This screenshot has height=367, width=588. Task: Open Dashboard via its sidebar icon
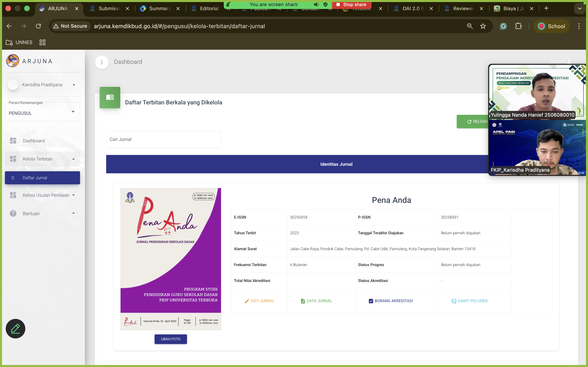coord(13,141)
